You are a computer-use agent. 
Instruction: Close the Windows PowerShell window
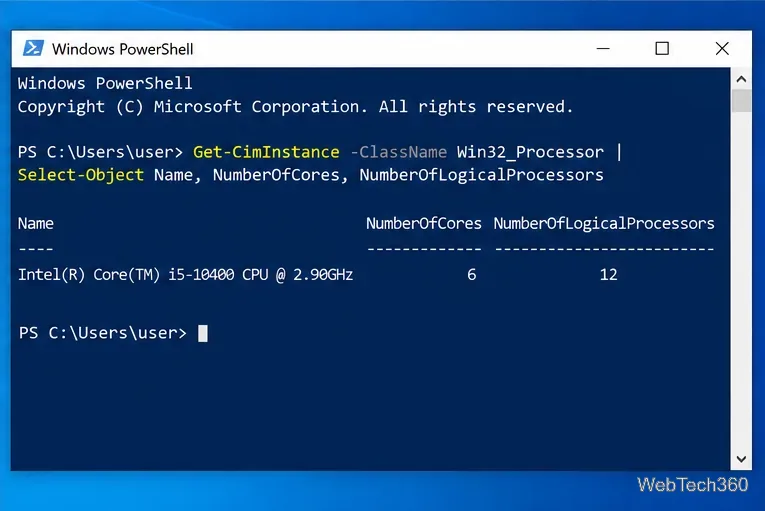point(722,48)
